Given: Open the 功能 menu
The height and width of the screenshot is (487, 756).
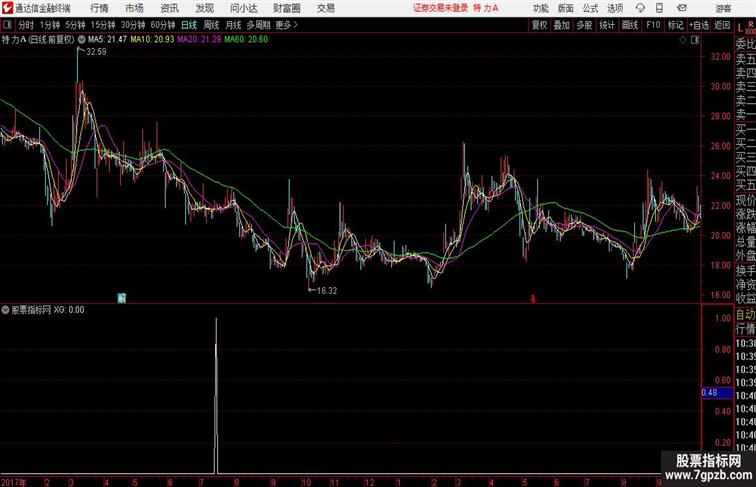Looking at the screenshot, I should tap(541, 9).
